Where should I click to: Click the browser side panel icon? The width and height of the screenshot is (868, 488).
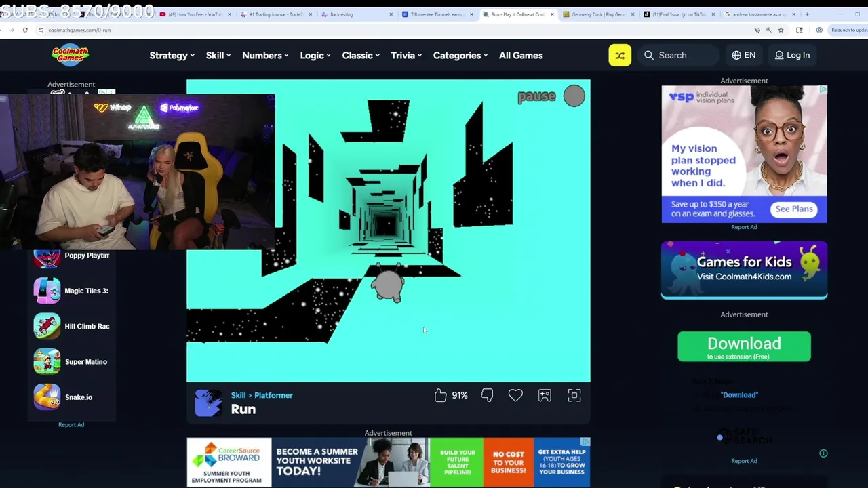tap(800, 30)
